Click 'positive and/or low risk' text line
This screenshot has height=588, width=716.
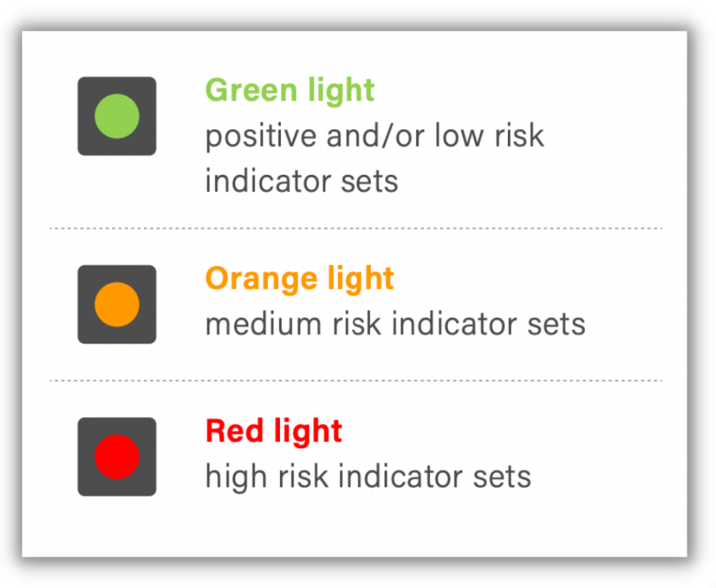tap(375, 137)
